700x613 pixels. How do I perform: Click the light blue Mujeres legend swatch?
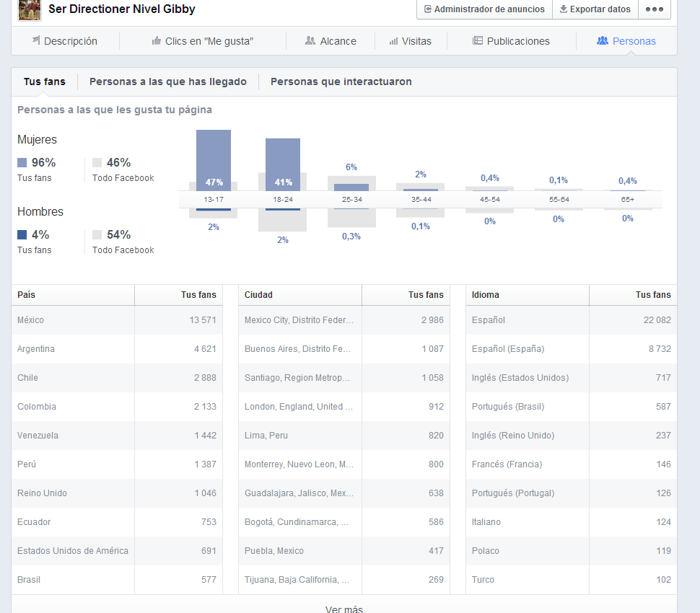22,162
